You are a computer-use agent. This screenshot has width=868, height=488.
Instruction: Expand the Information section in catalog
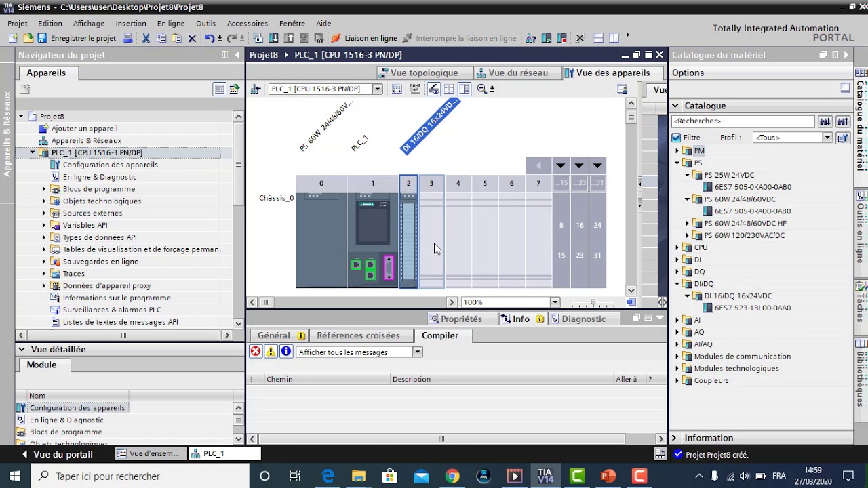(x=675, y=438)
